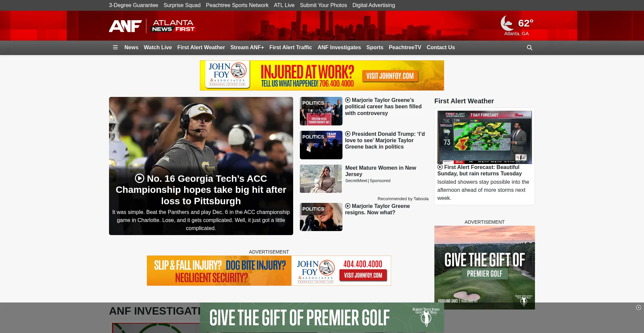Click the 'Isolated showers stay possible' summary text
Viewport: 644px width, 333px height.
pos(483,190)
